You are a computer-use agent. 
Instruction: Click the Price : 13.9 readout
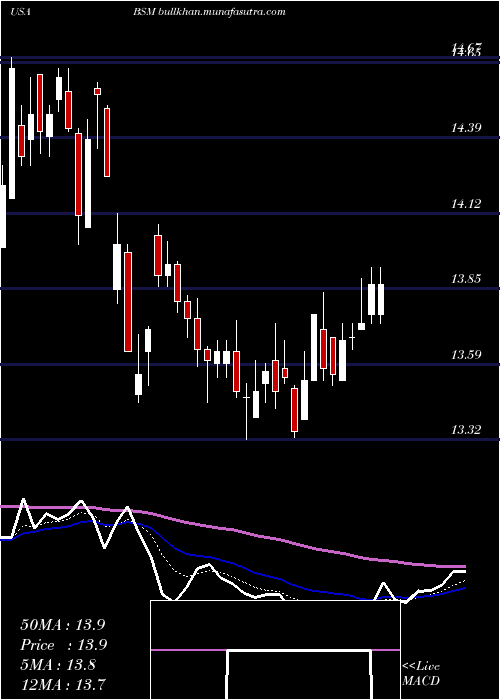coord(62,645)
